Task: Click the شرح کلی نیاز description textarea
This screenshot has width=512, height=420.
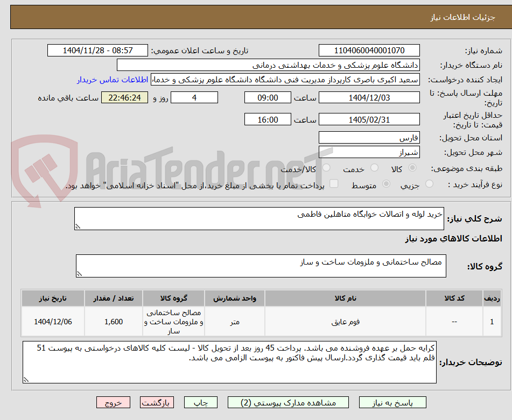Action: coord(259,218)
